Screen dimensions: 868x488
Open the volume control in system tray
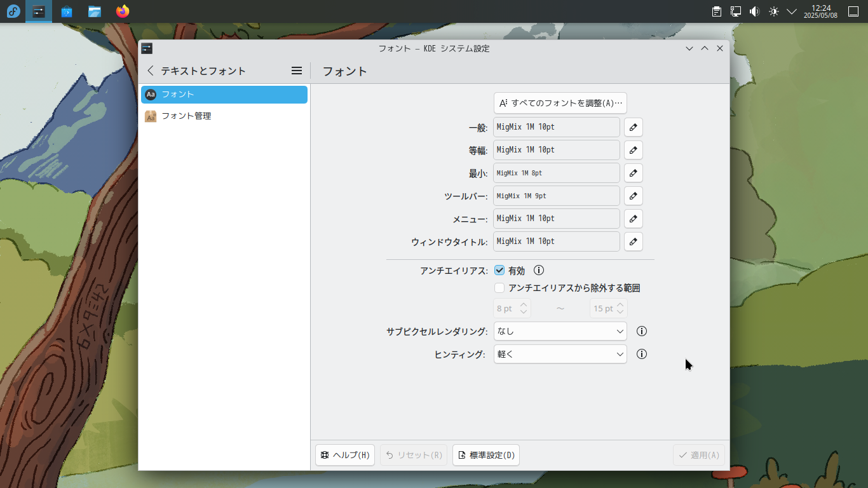point(754,11)
